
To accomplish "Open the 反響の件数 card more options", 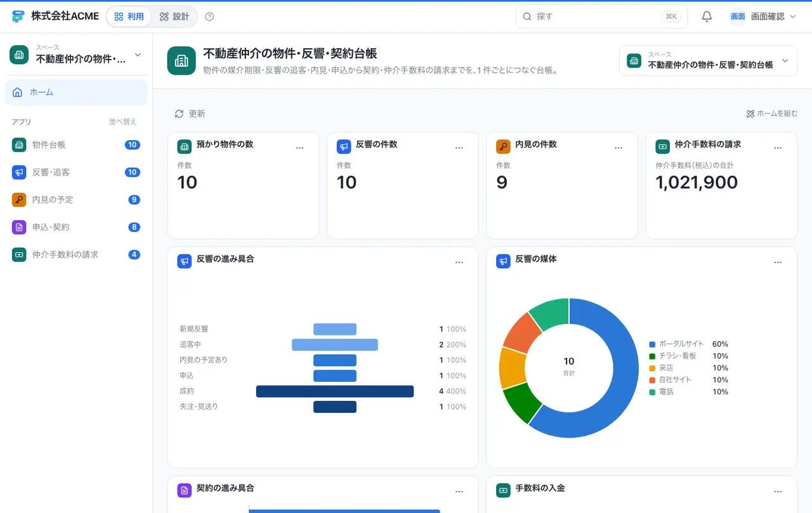I will click(x=459, y=148).
